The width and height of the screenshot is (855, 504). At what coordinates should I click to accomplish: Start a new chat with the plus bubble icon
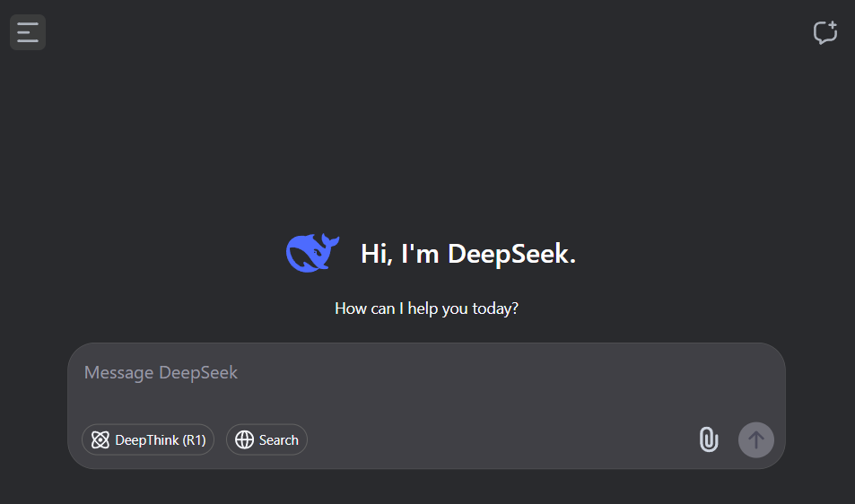tap(825, 32)
